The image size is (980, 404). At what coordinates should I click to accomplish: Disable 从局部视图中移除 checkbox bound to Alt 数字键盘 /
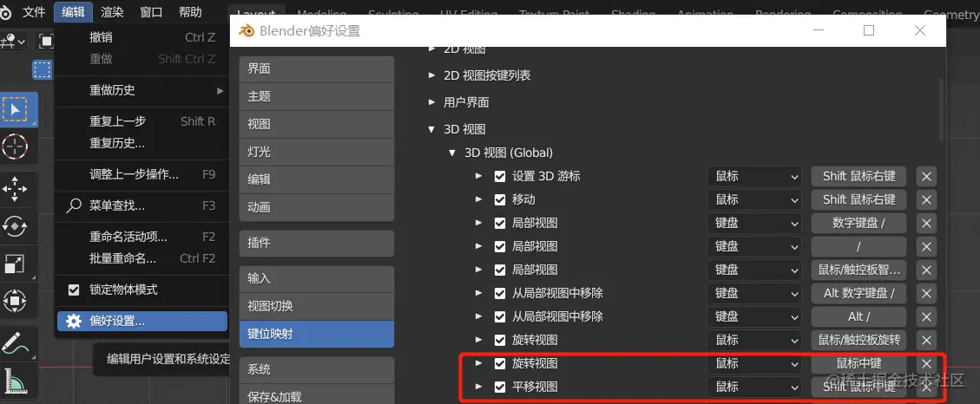[499, 294]
